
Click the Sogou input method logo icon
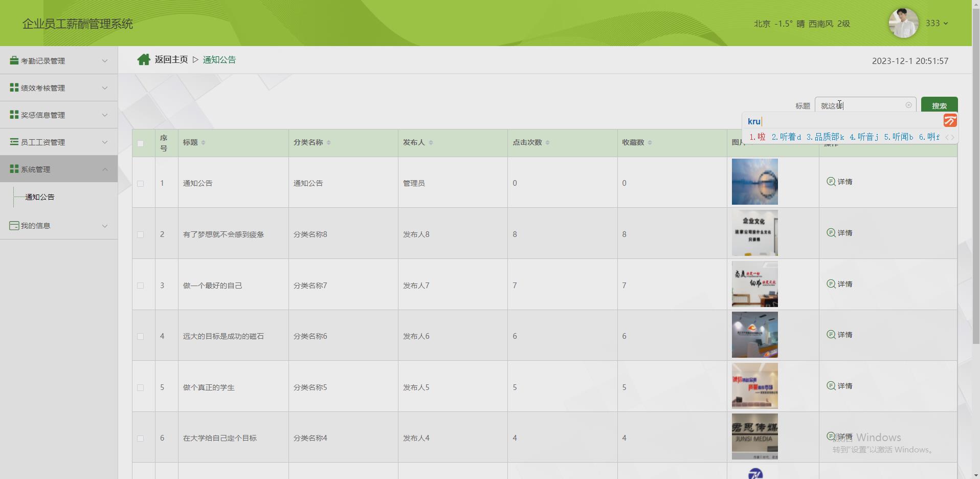pos(950,121)
